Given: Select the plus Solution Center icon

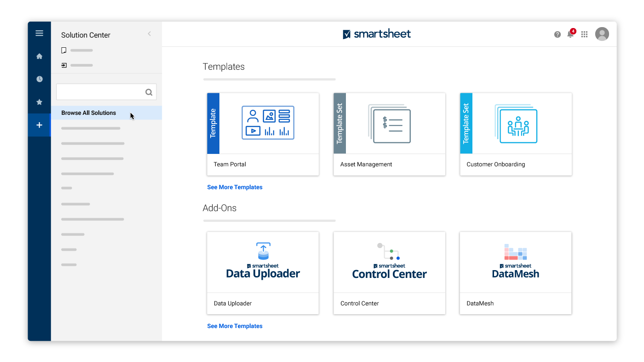Looking at the screenshot, I should click(x=39, y=125).
